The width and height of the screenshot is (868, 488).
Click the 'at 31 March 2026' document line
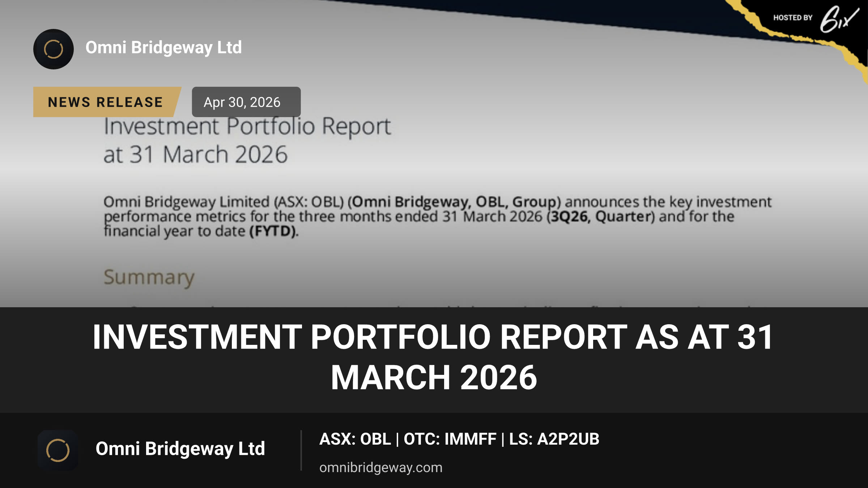[195, 155]
